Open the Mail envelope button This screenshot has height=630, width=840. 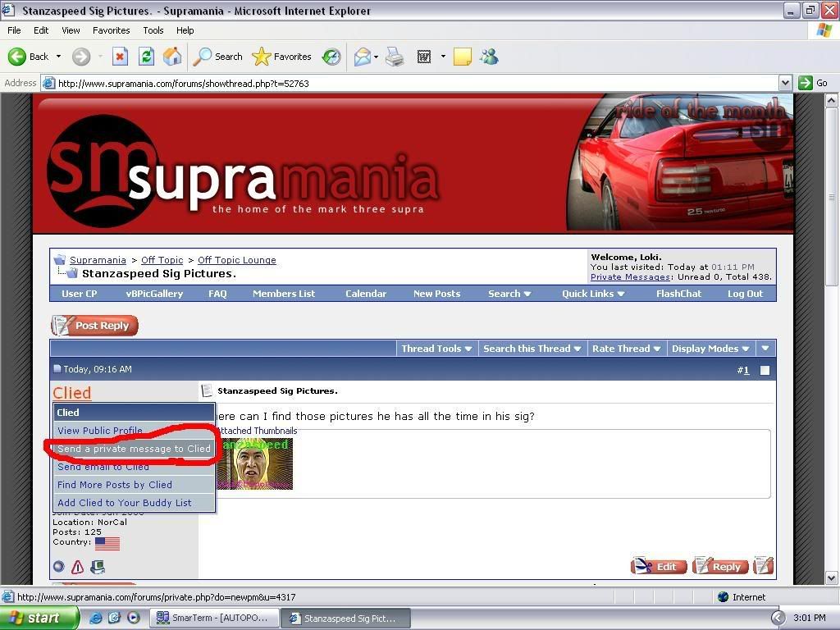pos(363,57)
